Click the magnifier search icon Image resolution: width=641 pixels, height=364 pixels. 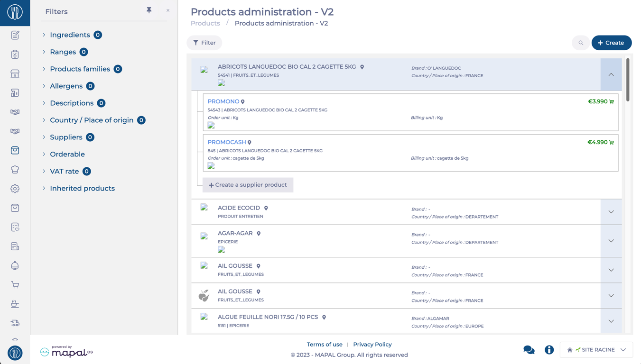[581, 43]
